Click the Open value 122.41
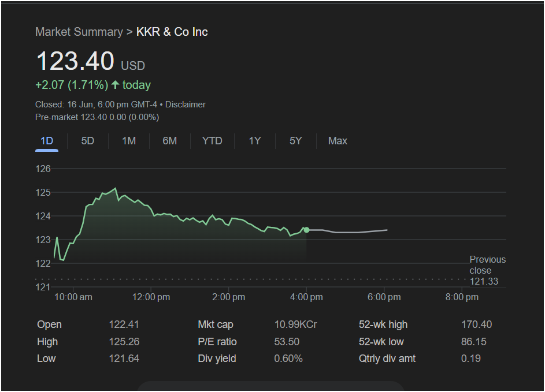 coord(124,324)
